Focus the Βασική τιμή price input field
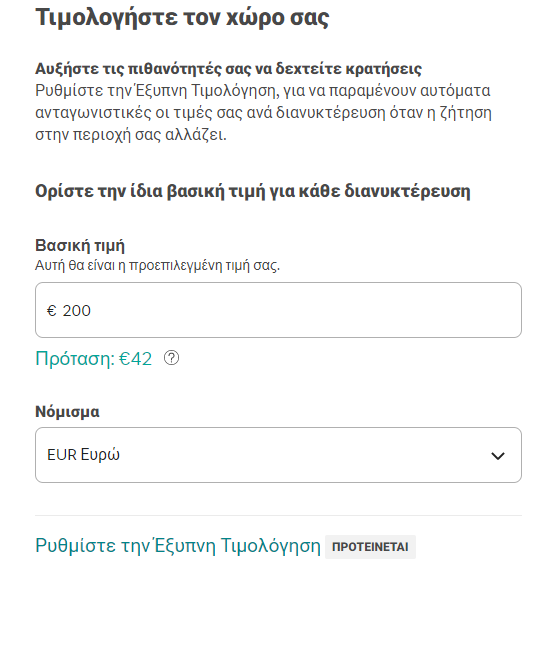The height and width of the screenshot is (653, 533). point(278,310)
